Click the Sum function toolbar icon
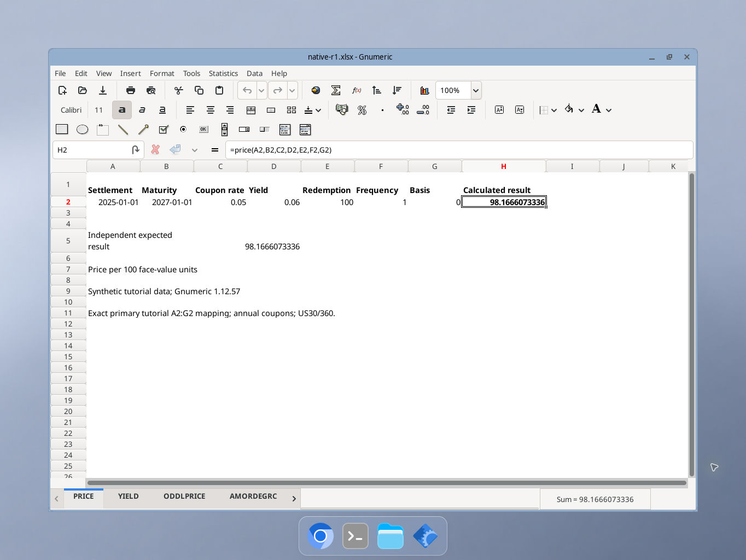The width and height of the screenshot is (746, 560). pos(336,90)
